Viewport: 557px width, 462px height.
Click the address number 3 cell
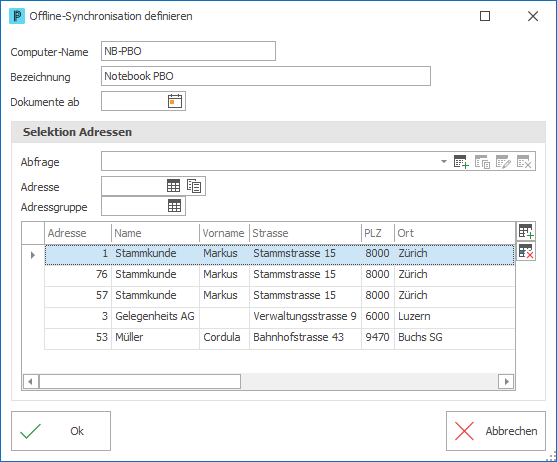[78, 317]
